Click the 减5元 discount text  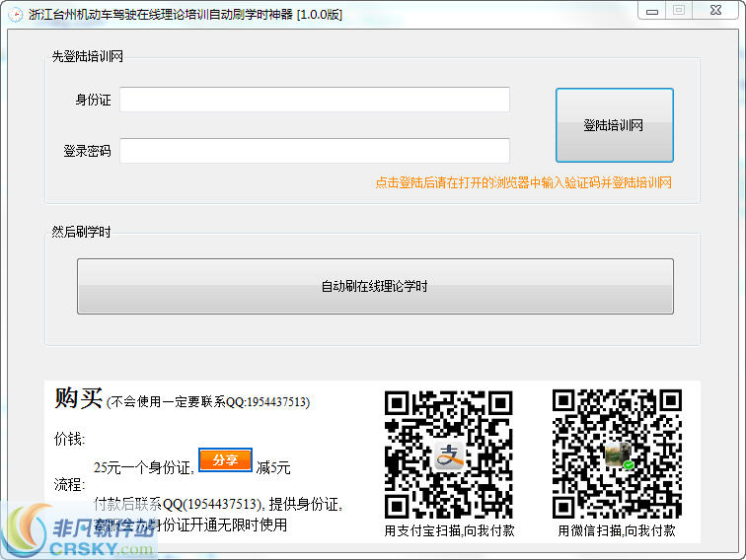tap(273, 467)
